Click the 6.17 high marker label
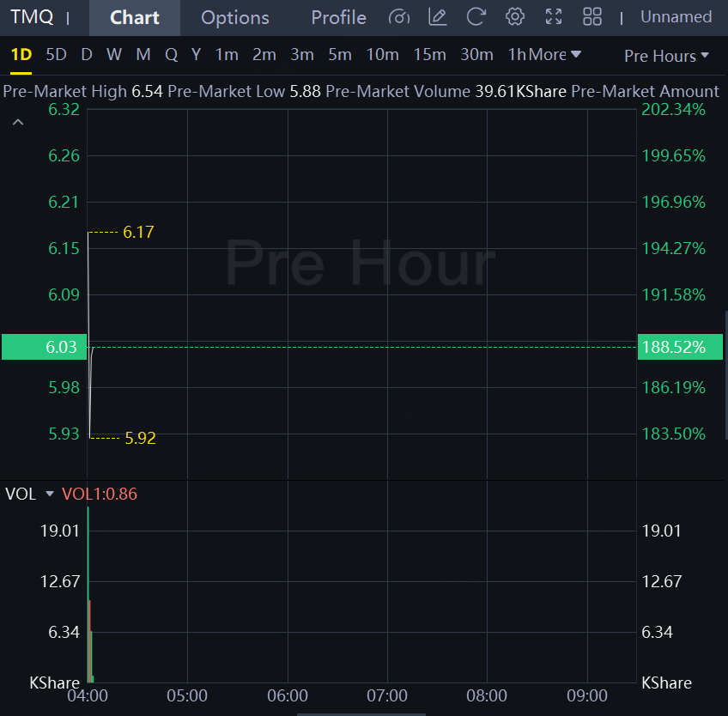 [x=138, y=232]
